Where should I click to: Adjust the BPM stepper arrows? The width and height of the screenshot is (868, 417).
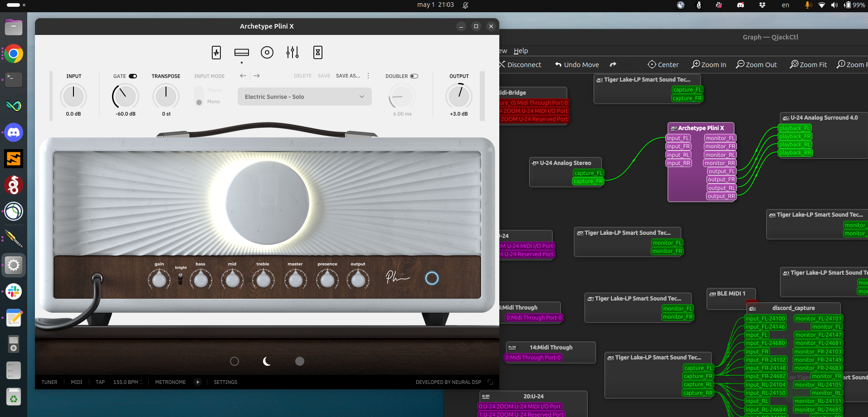[141, 382]
